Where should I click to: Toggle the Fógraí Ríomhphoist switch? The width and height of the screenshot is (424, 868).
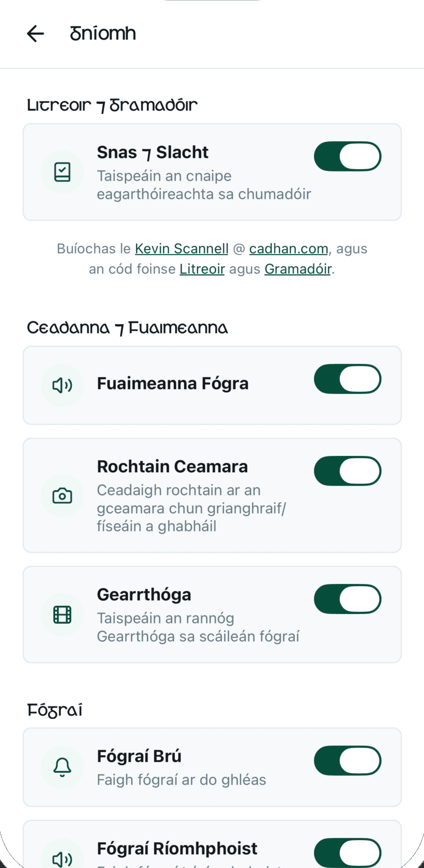coord(348,853)
